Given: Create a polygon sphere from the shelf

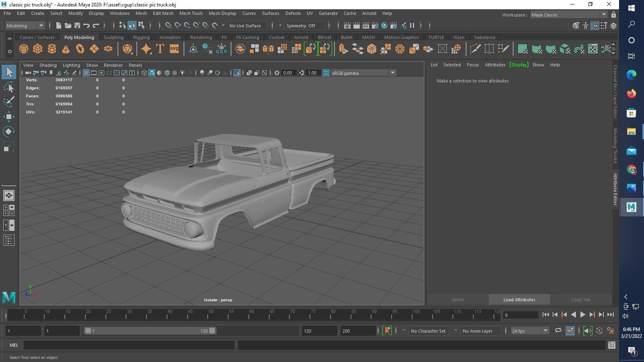Looking at the screenshot, I should click(24, 49).
